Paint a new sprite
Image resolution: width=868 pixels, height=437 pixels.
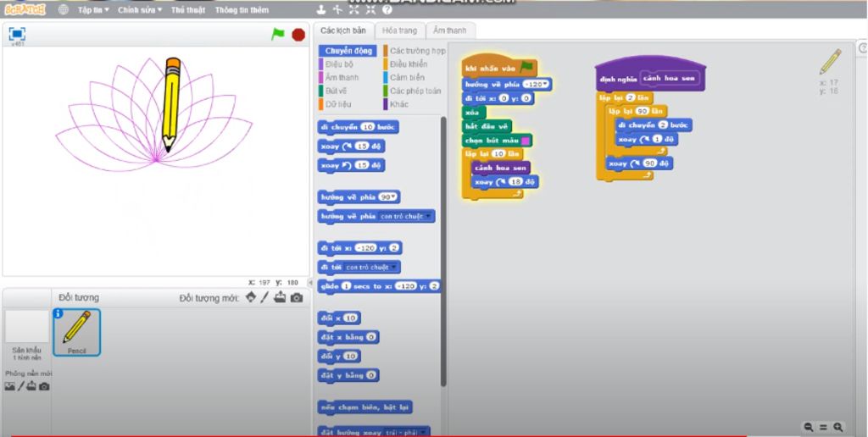coord(265,297)
